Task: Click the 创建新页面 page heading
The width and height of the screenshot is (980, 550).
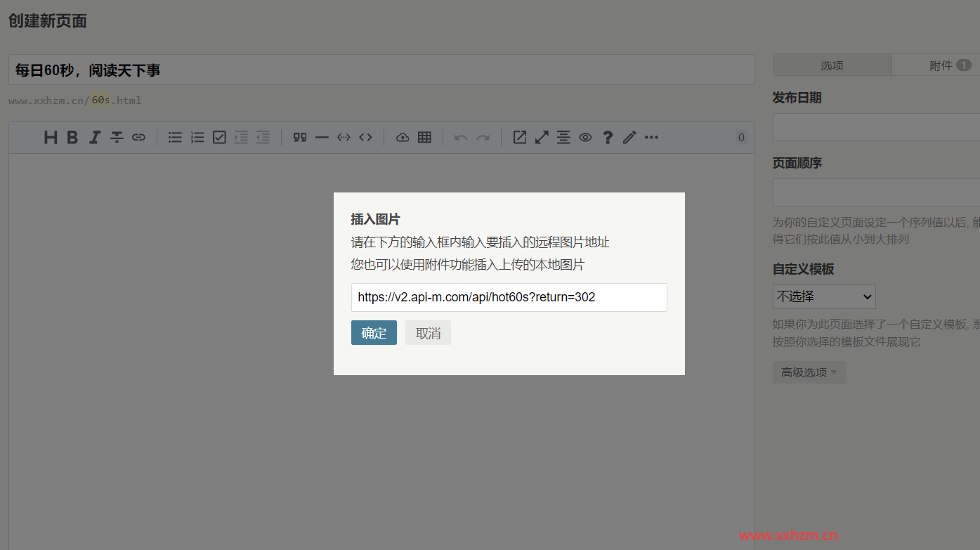Action: pos(48,21)
